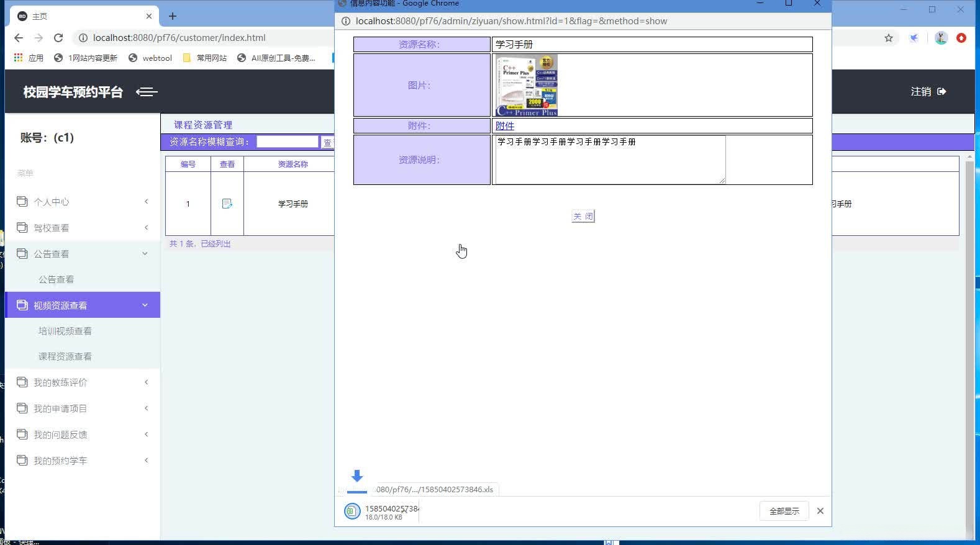This screenshot has width=980, height=545.
Task: Click the 我的申请项目 menu icon
Action: (x=22, y=408)
